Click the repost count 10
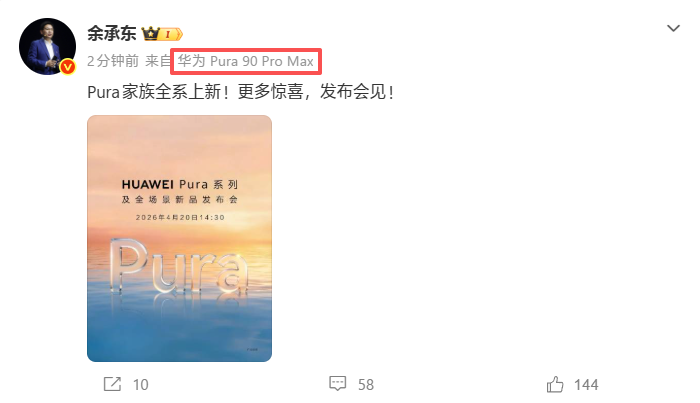This screenshot has height=403, width=700. [x=141, y=385]
